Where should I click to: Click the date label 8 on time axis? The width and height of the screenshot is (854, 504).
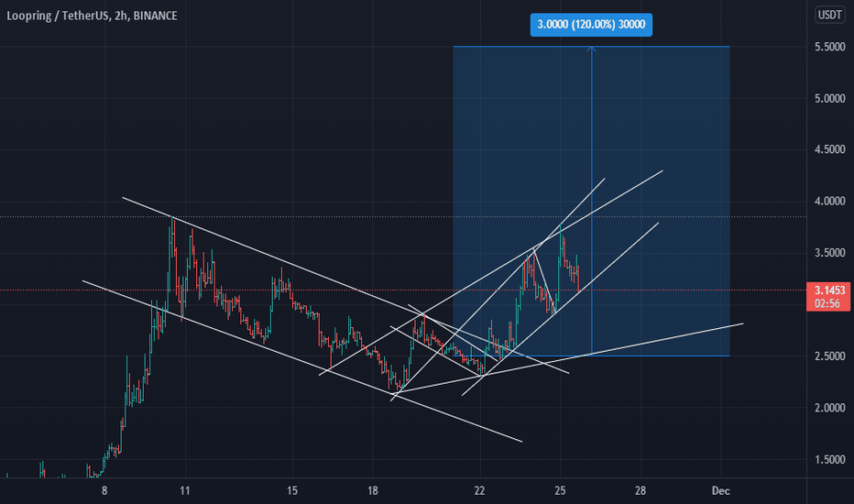click(x=104, y=491)
